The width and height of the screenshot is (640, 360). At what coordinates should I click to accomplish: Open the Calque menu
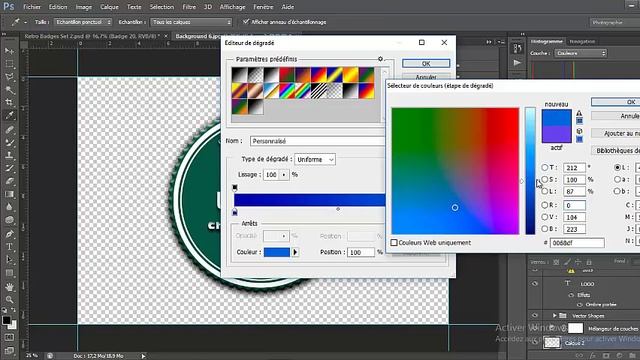pos(109,7)
